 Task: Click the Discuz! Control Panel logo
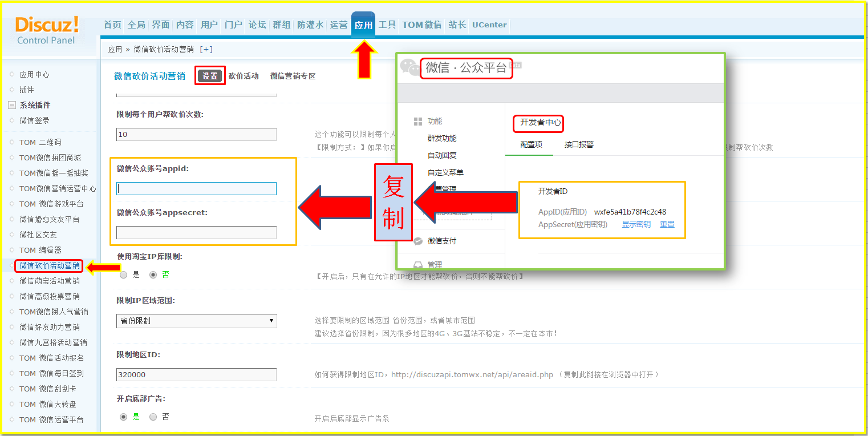[47, 30]
